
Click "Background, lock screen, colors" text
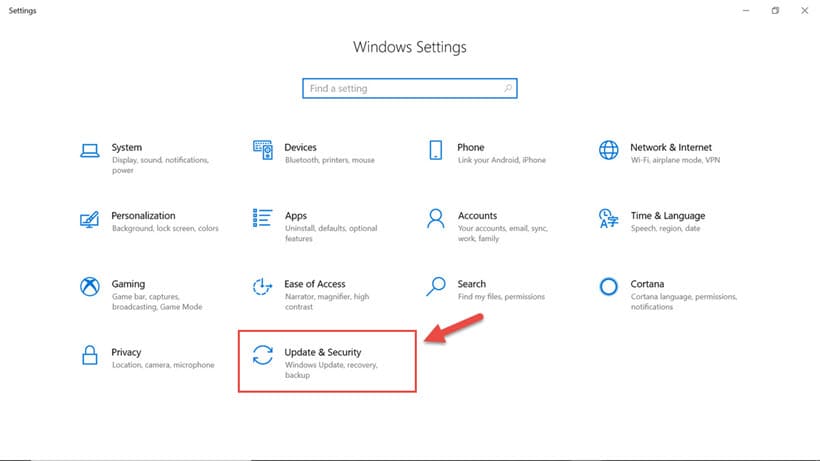tap(165, 228)
